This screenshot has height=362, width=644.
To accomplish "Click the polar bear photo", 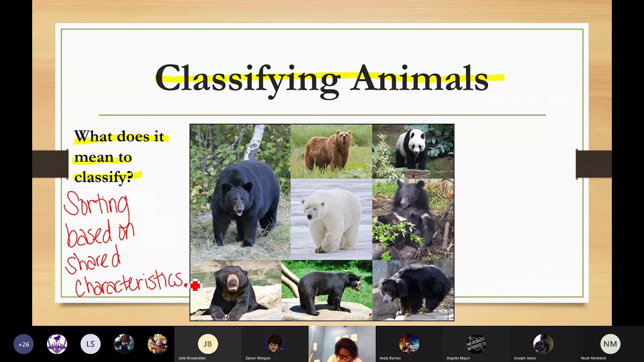I will [332, 219].
